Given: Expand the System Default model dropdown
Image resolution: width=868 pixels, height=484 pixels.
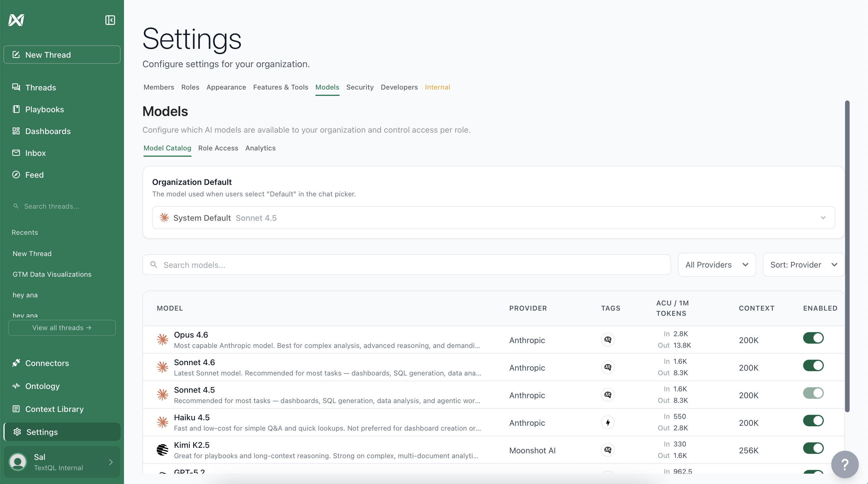Looking at the screenshot, I should click(493, 218).
